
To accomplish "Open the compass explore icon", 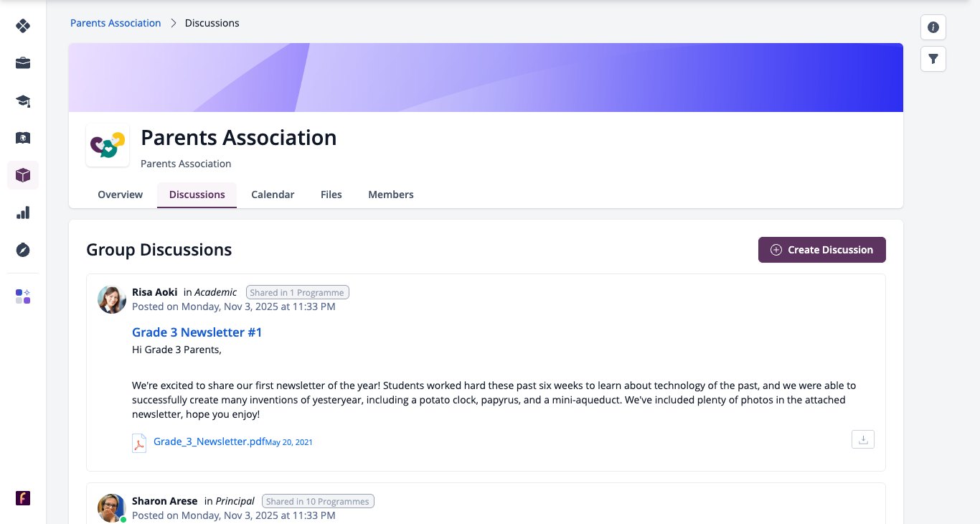I will click(23, 250).
